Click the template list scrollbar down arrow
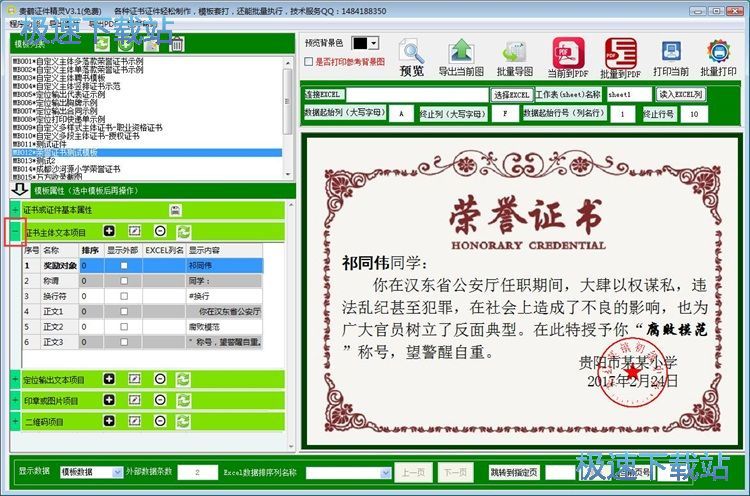750x496 pixels. (x=287, y=175)
